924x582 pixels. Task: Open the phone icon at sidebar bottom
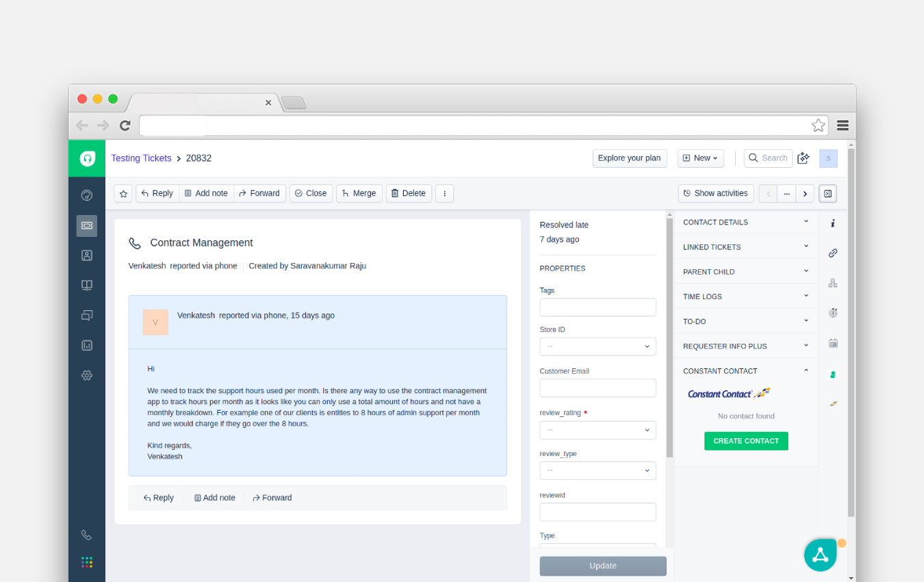point(86,535)
